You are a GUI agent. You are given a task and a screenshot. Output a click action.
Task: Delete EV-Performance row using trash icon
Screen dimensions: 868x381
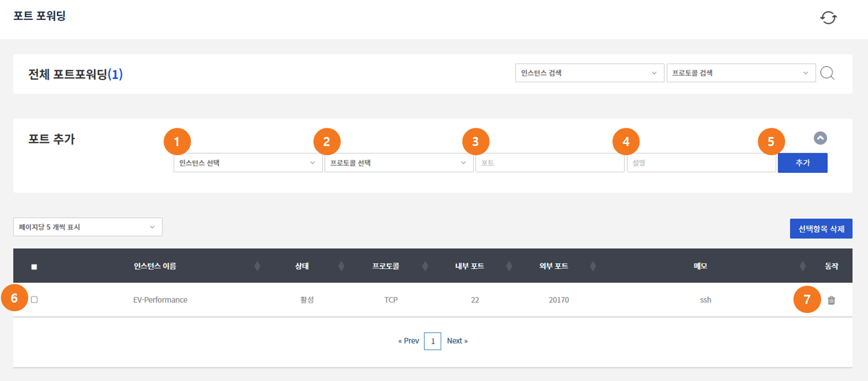pyautogui.click(x=831, y=300)
